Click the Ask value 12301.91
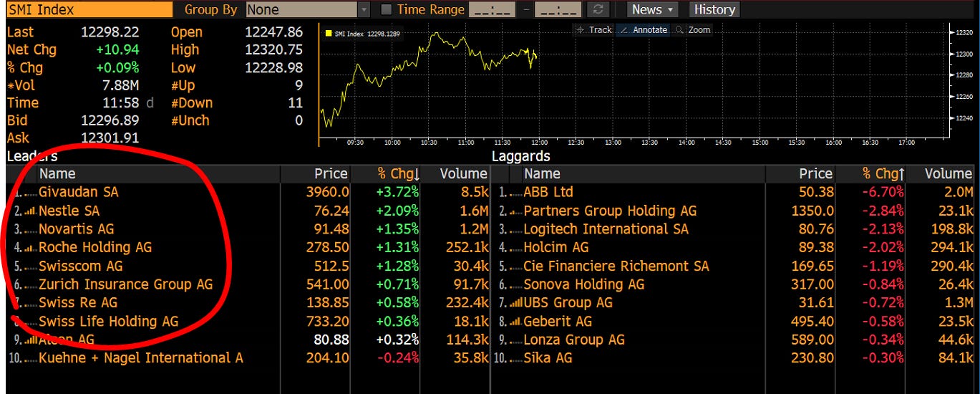The image size is (980, 394). coord(110,138)
